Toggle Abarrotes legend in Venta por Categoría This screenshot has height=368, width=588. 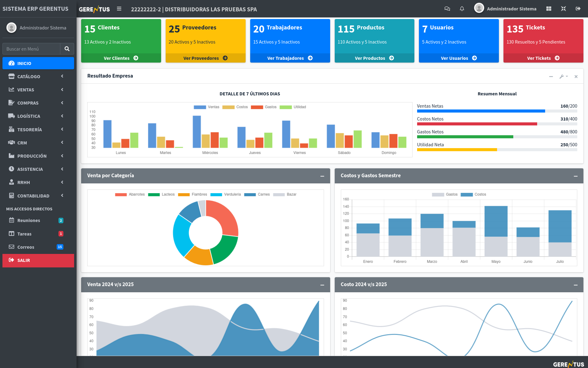pyautogui.click(x=130, y=194)
